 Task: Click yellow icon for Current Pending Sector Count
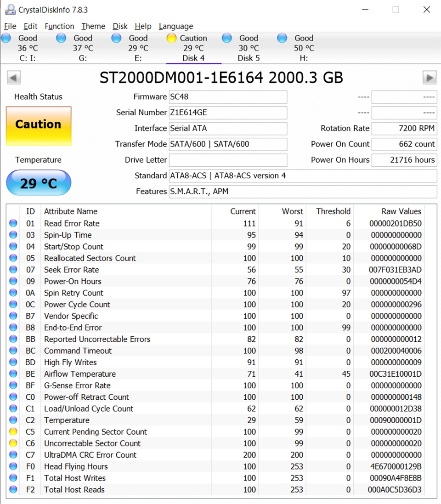tap(13, 432)
